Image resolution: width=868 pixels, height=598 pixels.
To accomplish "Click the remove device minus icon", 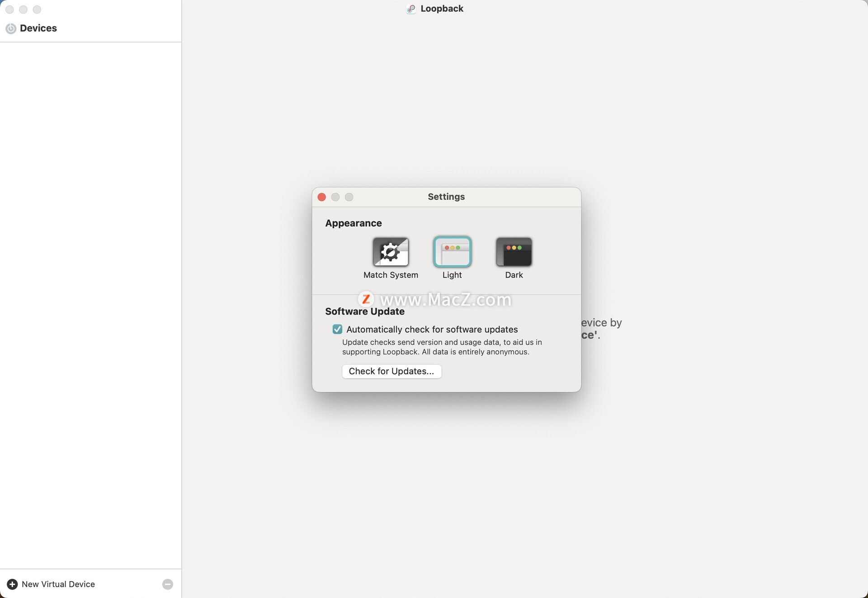I will click(x=168, y=584).
